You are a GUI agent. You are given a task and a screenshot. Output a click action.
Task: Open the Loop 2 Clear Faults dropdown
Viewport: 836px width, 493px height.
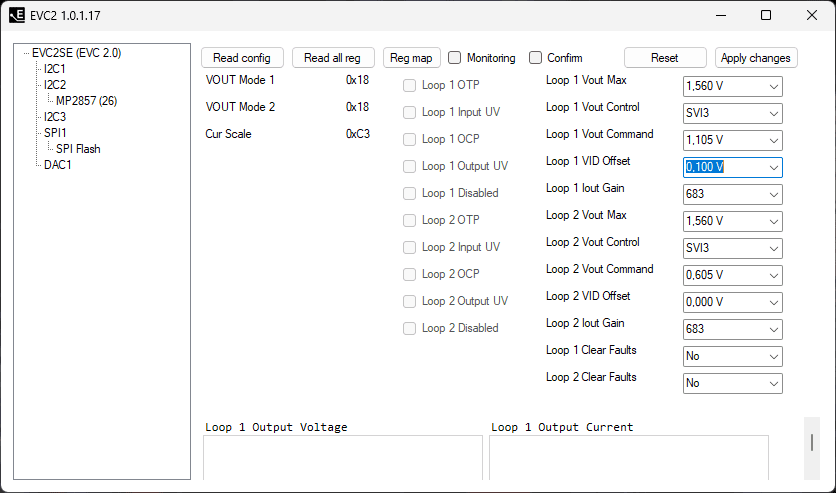[733, 383]
